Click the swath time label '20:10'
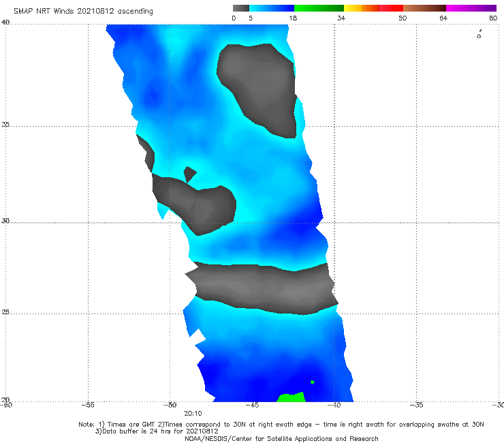The height and width of the screenshot is (443, 504). [193, 414]
